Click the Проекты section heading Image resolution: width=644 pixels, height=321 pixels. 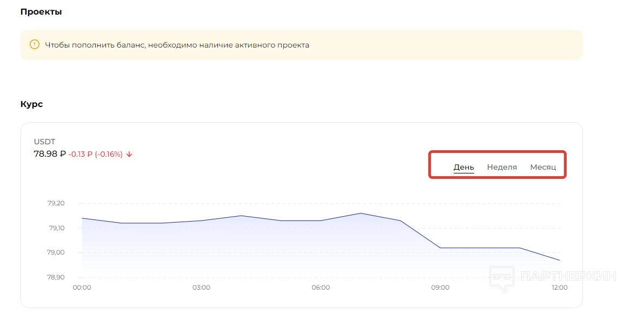[41, 12]
